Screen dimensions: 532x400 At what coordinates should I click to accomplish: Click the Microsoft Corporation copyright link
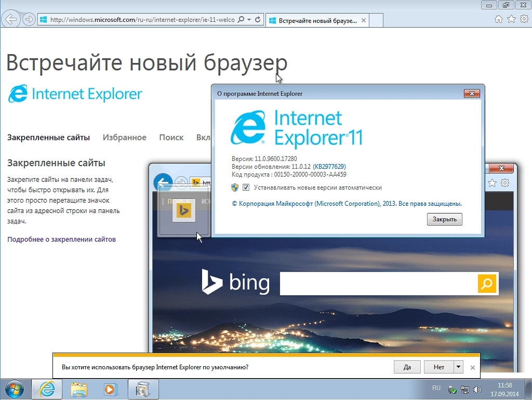pyautogui.click(x=347, y=204)
